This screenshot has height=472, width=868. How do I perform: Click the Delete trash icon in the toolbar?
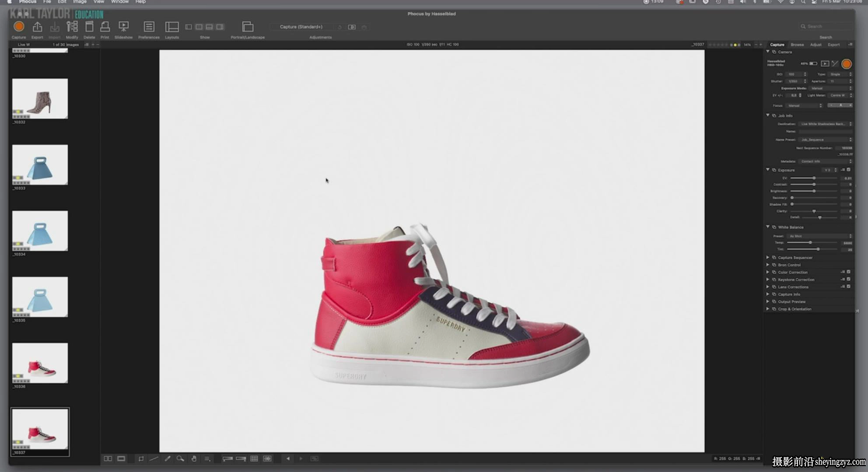tap(89, 27)
